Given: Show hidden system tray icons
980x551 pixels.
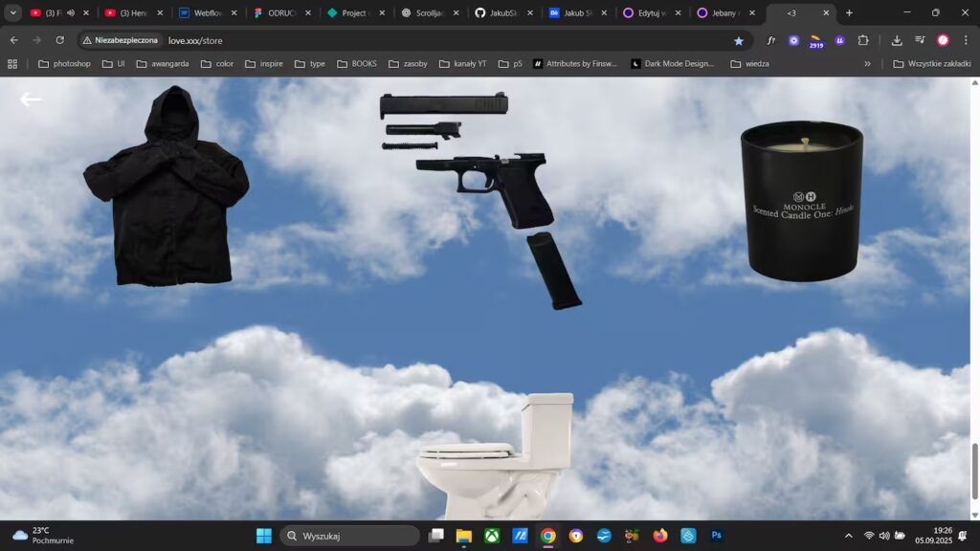Looking at the screenshot, I should coord(848,536).
